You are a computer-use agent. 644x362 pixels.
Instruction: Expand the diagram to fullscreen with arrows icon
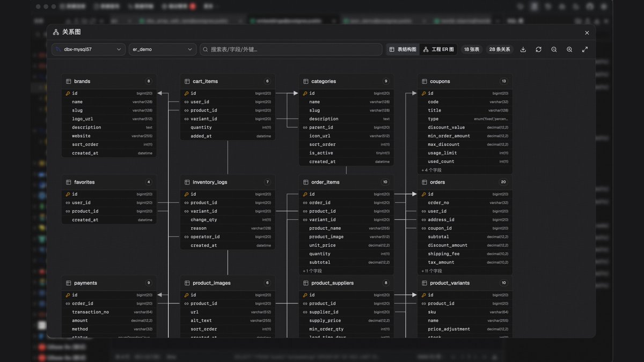(585, 49)
